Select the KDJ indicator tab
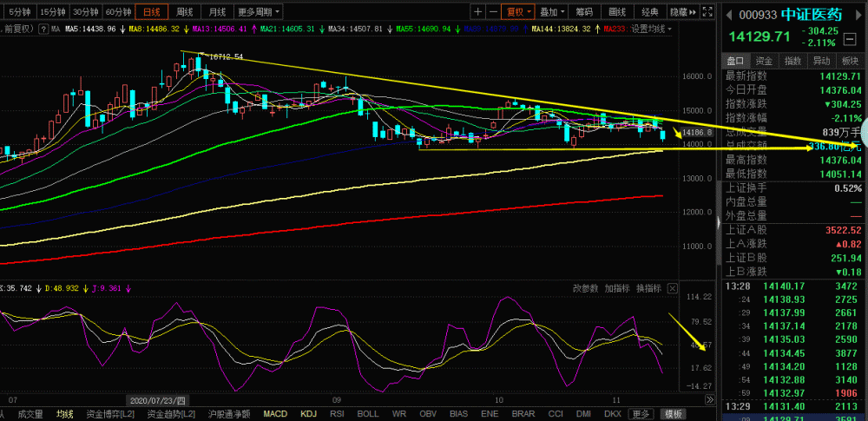Screen dimensions: 868x421 309,414
